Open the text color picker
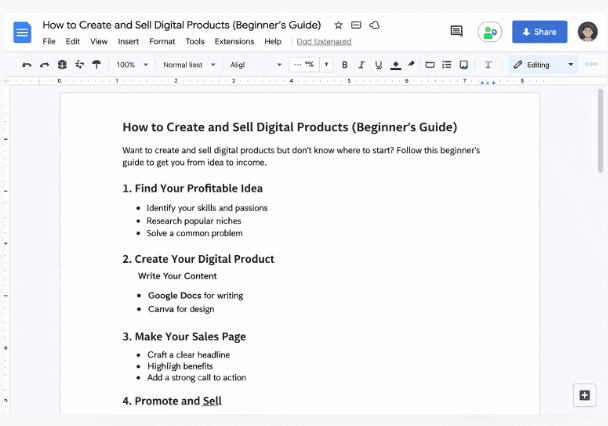 coord(395,65)
